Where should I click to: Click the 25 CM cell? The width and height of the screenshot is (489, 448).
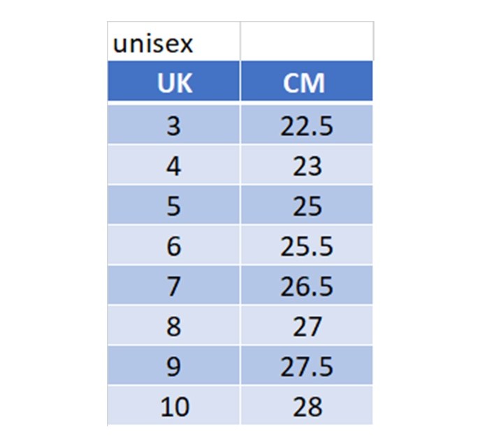(307, 206)
